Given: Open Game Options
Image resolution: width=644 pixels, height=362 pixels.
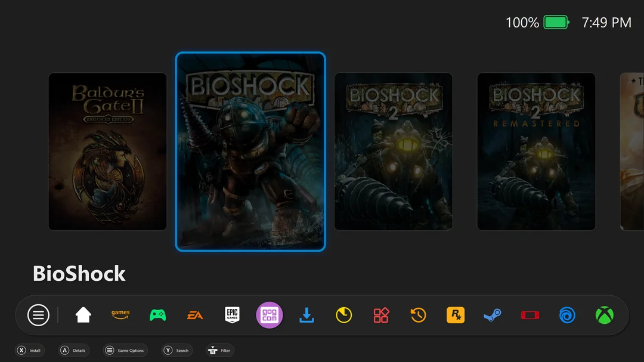Looking at the screenshot, I should 125,351.
